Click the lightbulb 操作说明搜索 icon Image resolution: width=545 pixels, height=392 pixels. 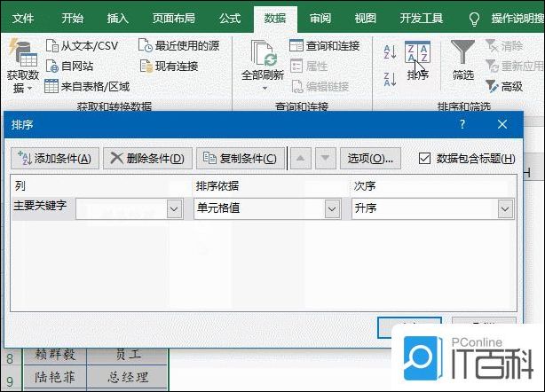475,20
